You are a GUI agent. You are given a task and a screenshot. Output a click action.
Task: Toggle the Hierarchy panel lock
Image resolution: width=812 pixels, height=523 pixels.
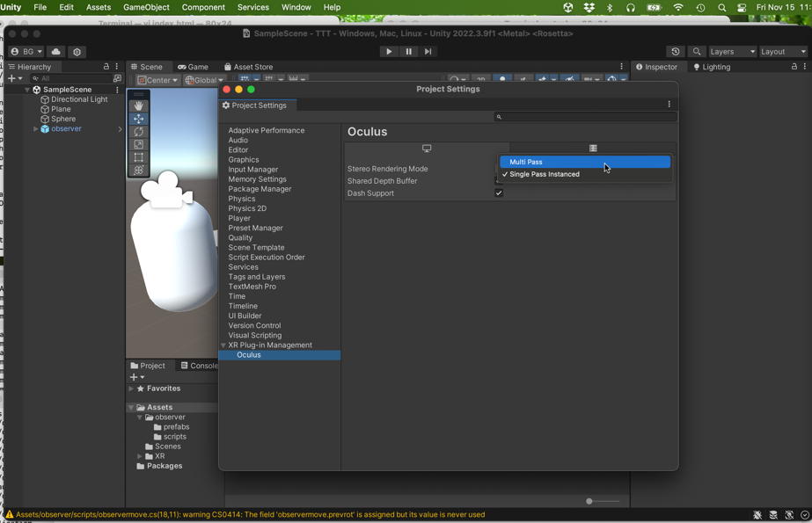tap(106, 67)
